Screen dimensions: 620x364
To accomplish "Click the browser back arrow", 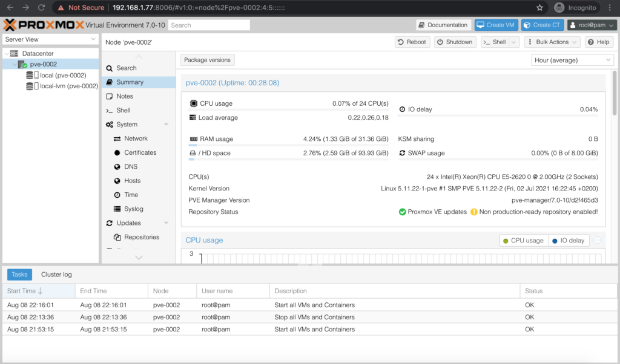I will 10,7.
